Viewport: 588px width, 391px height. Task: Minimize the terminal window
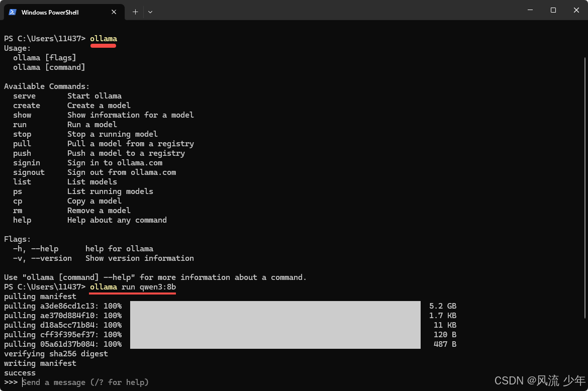tap(530, 10)
